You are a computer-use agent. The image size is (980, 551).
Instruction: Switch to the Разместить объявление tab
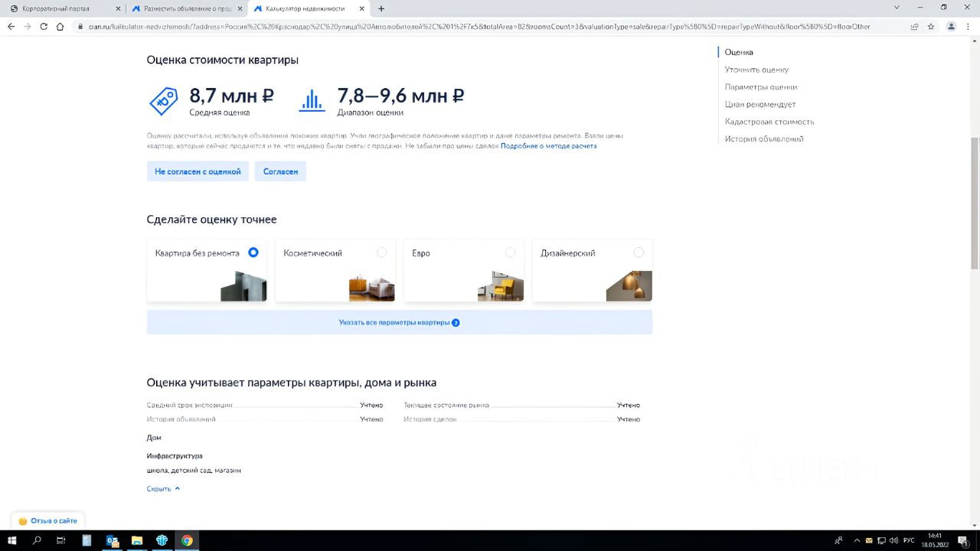(186, 8)
